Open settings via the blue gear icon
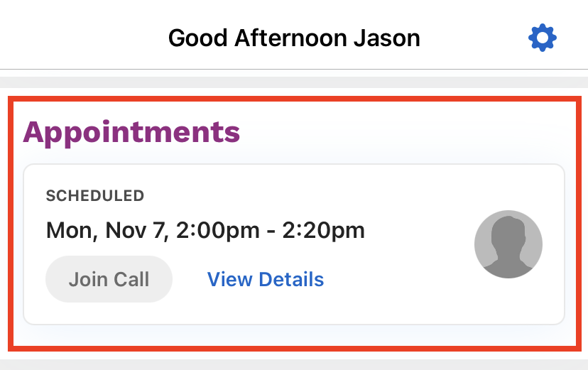Viewport: 588px width, 370px height. click(543, 38)
